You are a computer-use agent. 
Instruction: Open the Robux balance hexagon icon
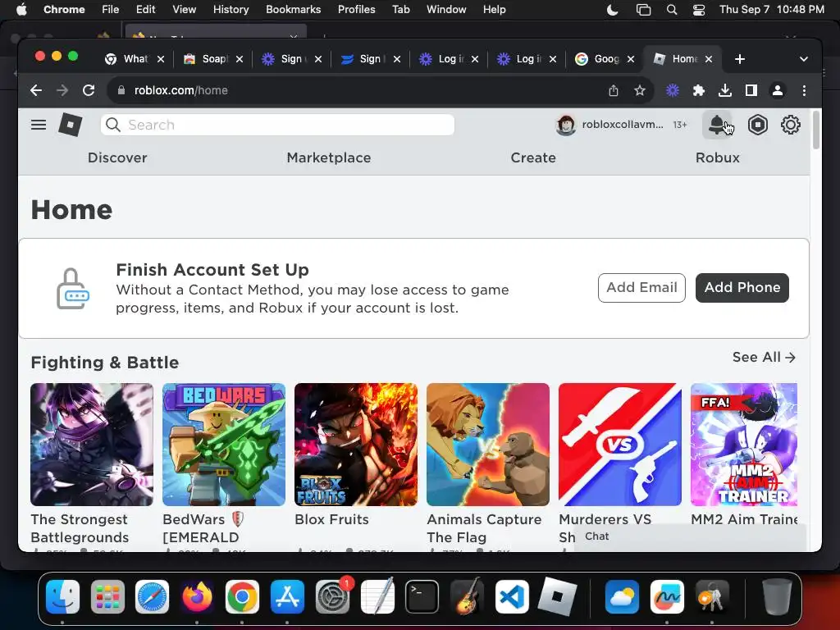pyautogui.click(x=757, y=125)
